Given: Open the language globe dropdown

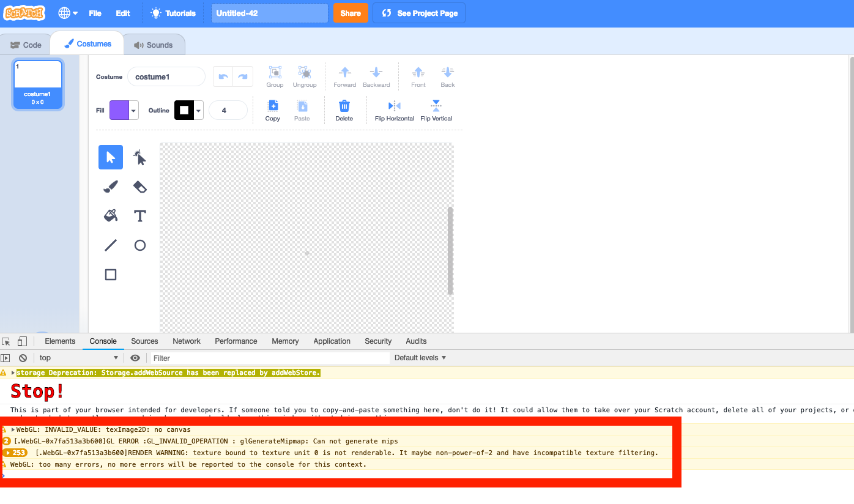Looking at the screenshot, I should click(x=69, y=12).
